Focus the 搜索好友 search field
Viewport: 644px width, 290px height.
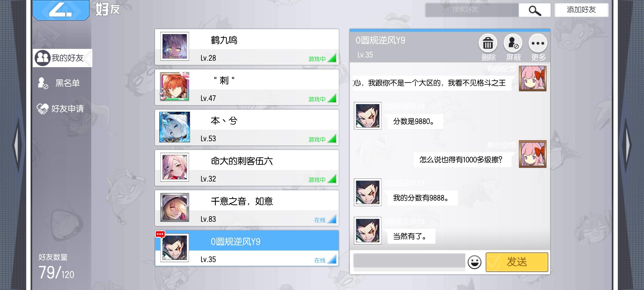click(x=472, y=10)
